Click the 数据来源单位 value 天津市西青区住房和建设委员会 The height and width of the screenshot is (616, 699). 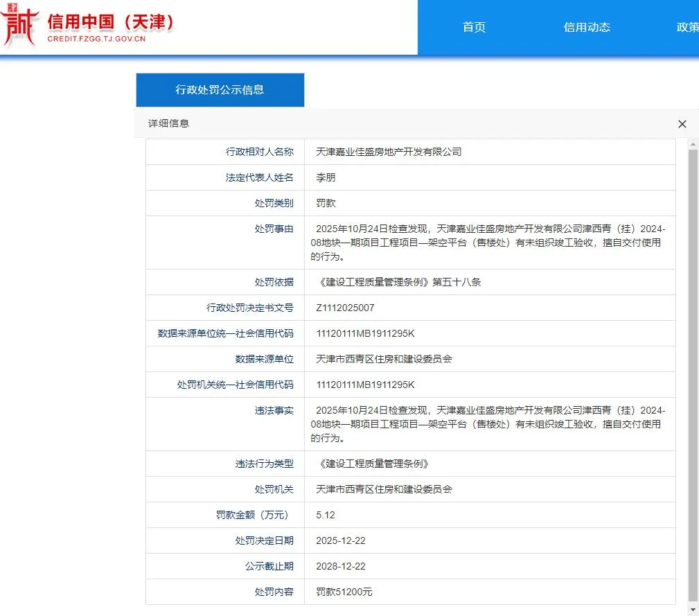[384, 359]
